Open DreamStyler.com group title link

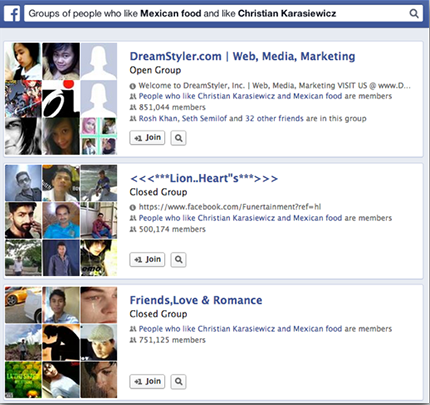[242, 56]
